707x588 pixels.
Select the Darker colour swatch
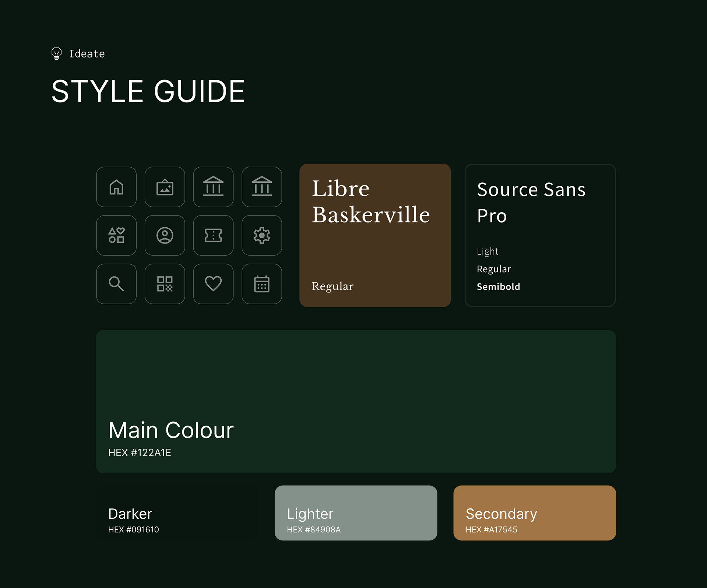click(177, 513)
